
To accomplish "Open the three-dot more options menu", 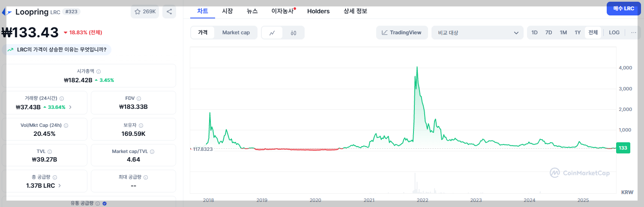I will coord(633,33).
